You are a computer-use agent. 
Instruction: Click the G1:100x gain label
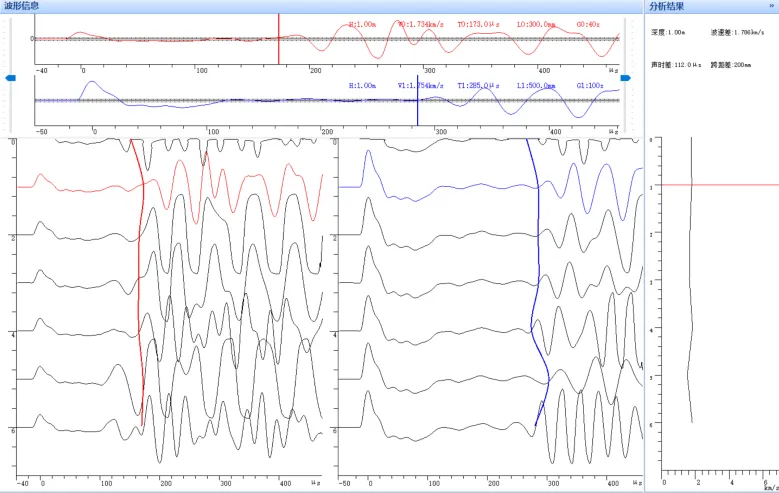point(589,86)
